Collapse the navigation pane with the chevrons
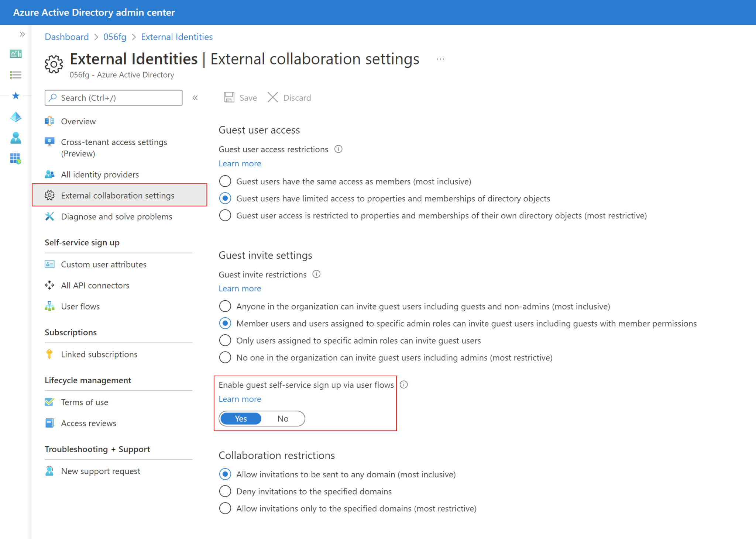 195,98
